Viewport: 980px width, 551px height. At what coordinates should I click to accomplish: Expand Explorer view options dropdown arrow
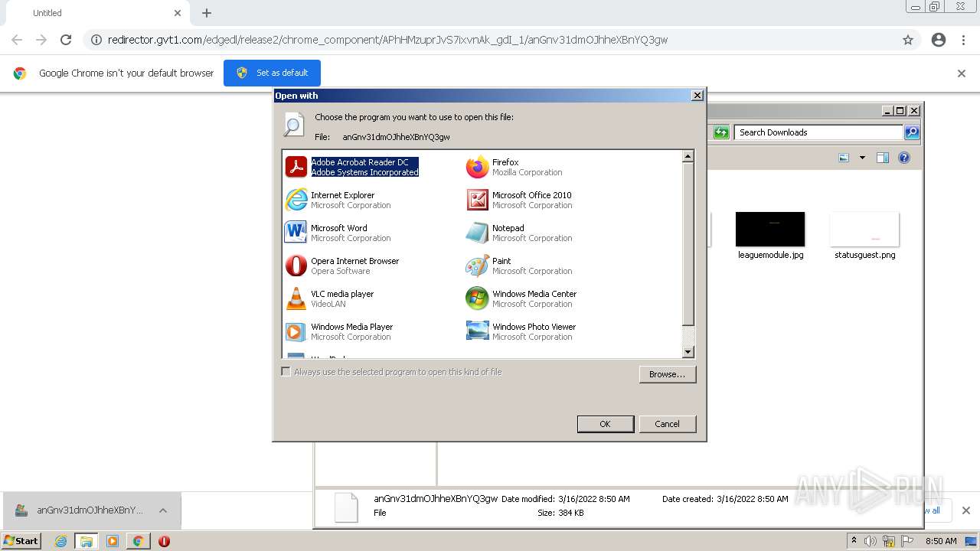click(x=862, y=158)
